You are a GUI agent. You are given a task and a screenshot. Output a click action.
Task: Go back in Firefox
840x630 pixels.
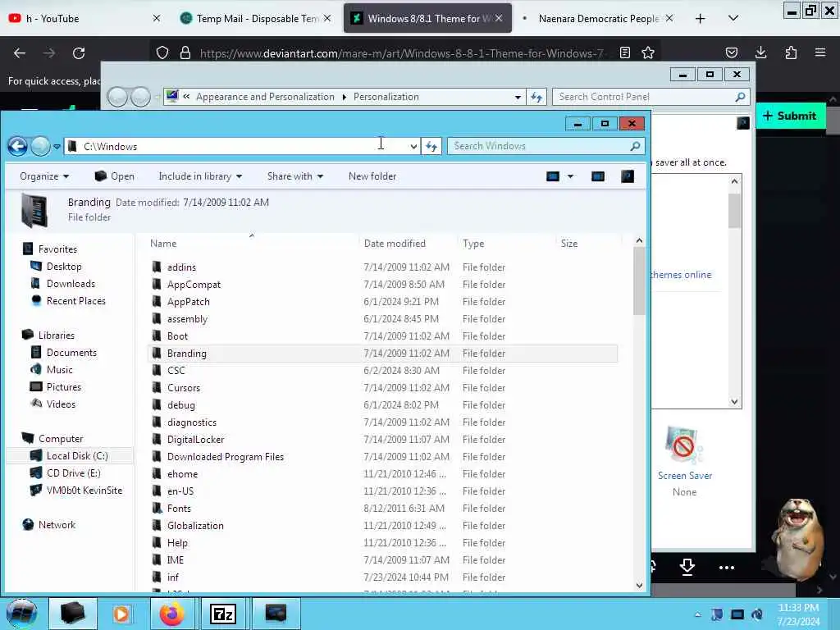(x=20, y=53)
